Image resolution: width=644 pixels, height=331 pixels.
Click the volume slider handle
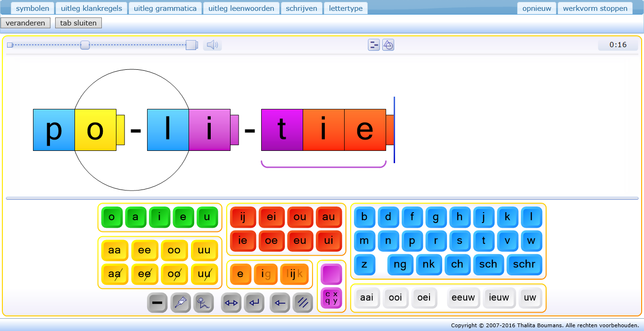click(x=85, y=45)
